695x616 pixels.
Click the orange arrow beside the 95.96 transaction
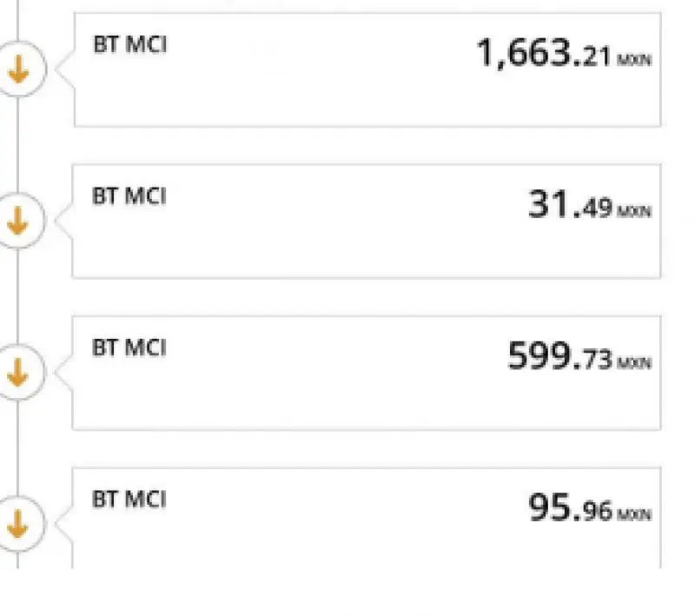point(18,523)
